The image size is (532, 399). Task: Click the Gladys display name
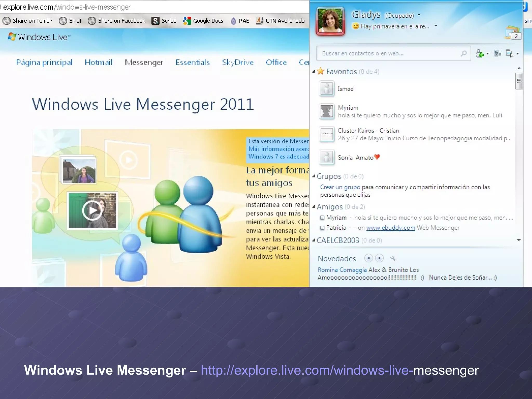(x=366, y=15)
